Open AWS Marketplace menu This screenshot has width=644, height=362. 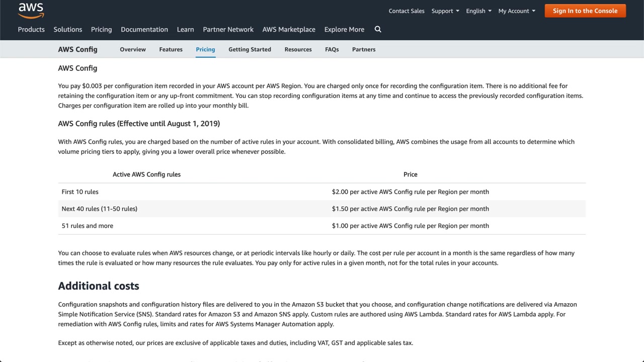coord(289,29)
